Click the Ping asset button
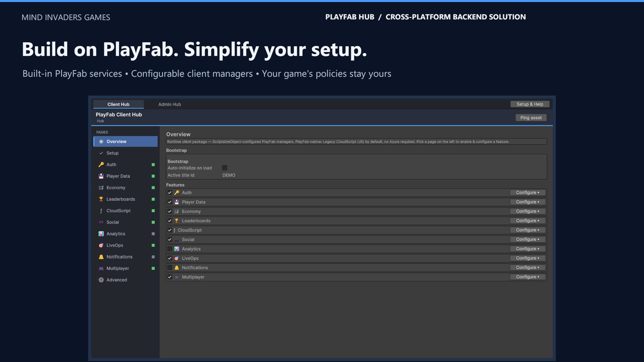Screen dimensions: 644x362 click(531, 117)
